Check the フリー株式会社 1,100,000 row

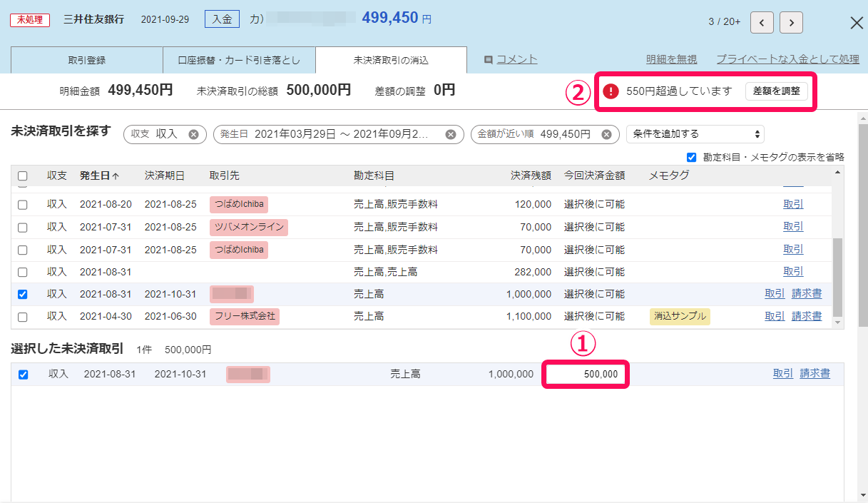point(23,316)
